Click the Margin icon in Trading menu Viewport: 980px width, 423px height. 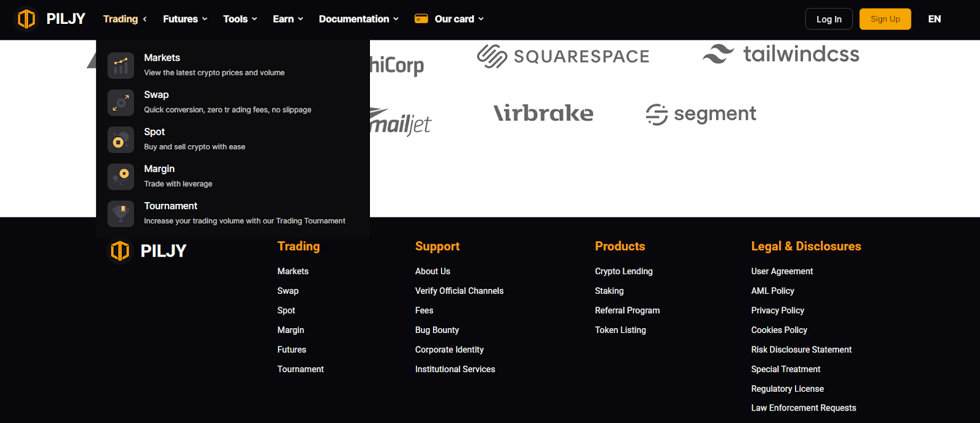[121, 176]
